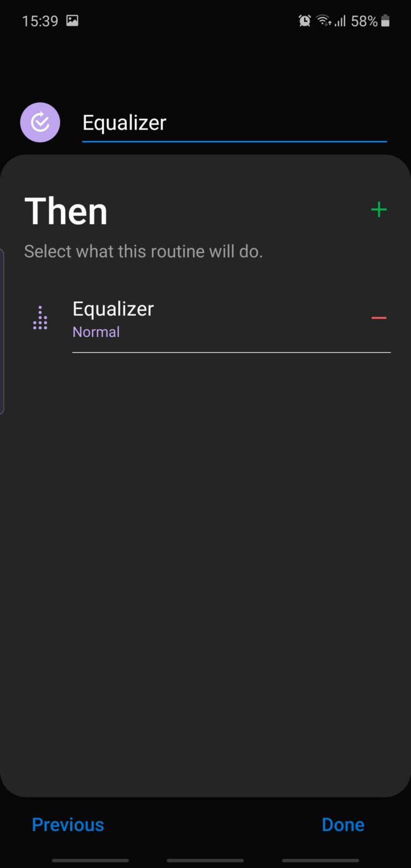Viewport: 411px width, 868px height.
Task: Tap the picture notification icon
Action: (72, 21)
